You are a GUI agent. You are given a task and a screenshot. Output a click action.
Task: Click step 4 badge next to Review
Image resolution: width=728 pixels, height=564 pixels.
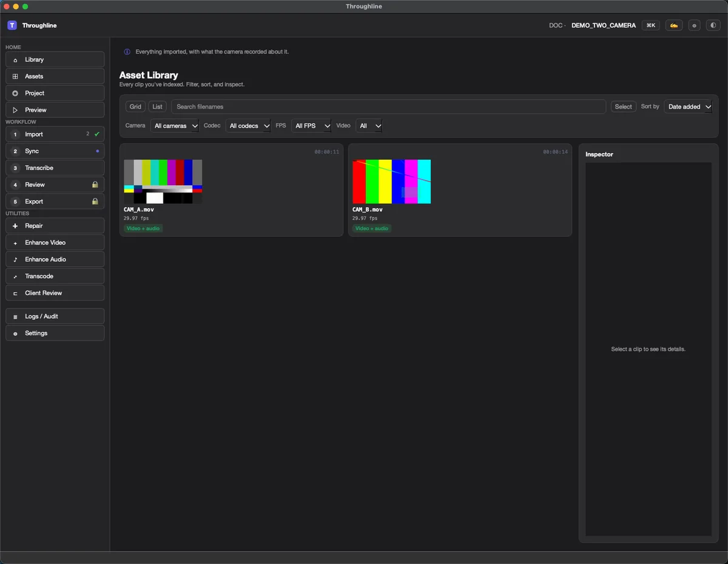click(15, 185)
